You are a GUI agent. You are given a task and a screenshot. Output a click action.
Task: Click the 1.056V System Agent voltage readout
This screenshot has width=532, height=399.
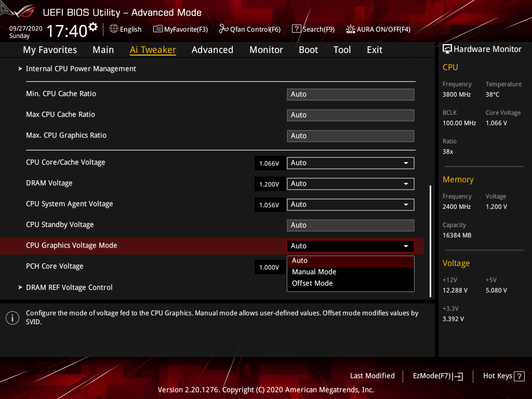[x=269, y=205]
